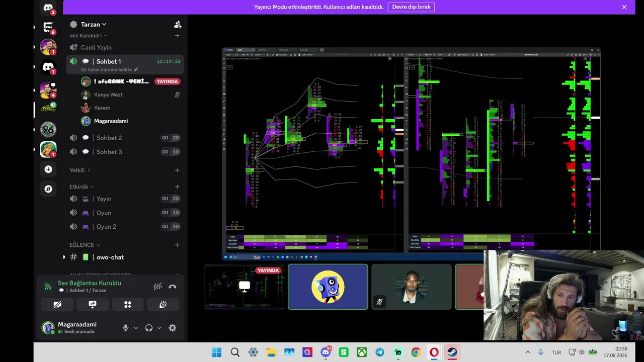Open Xbox app from taskbar
Viewport: 644px width, 362px height.
pos(362,352)
